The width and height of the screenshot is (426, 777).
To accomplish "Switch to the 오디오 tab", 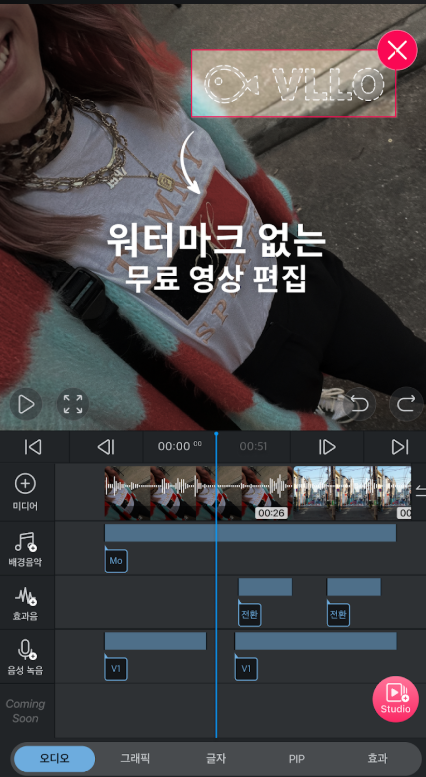I will point(54,758).
